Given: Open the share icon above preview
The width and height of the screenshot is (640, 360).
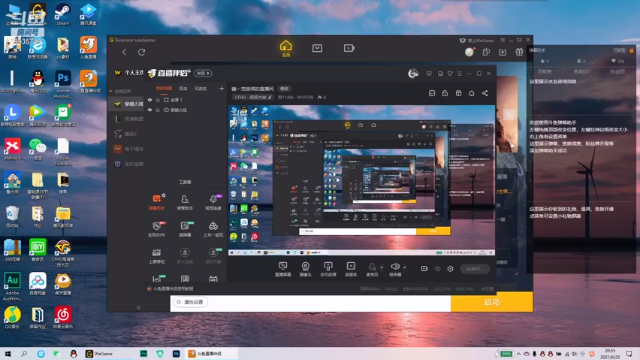Looking at the screenshot, I should (485, 93).
